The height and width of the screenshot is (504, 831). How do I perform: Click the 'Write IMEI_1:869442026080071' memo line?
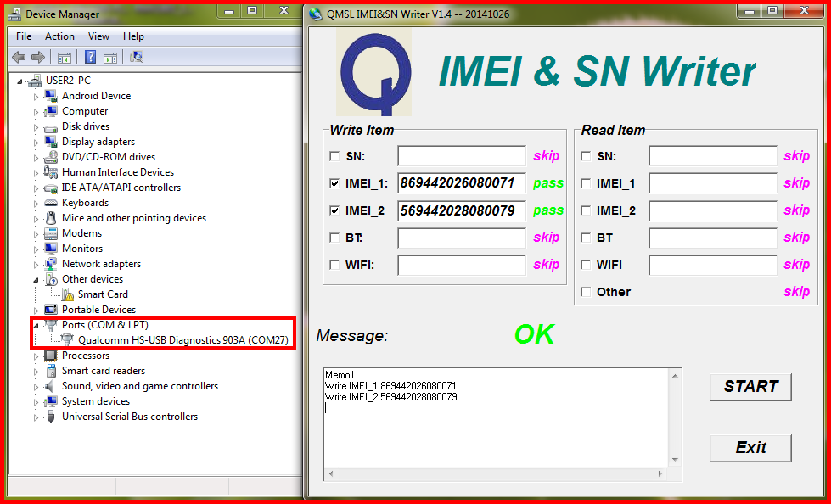pos(390,386)
